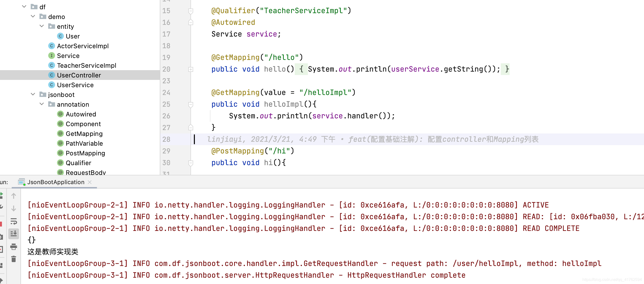Viewport: 644px width, 284px height.
Task: Click line number 28 in the gutter
Action: (166, 139)
